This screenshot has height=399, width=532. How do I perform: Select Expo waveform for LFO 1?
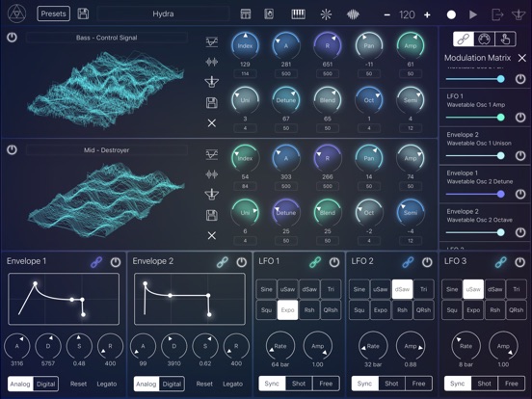[x=288, y=309]
